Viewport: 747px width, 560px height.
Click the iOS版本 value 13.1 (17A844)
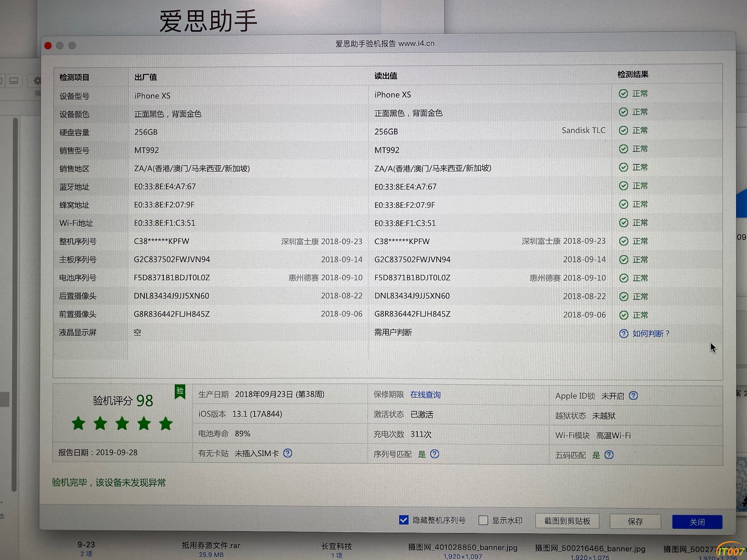[x=257, y=414]
